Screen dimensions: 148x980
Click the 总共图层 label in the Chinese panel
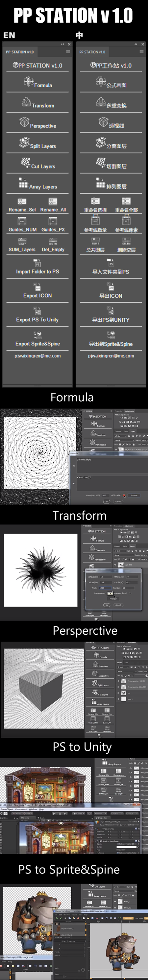(95, 250)
